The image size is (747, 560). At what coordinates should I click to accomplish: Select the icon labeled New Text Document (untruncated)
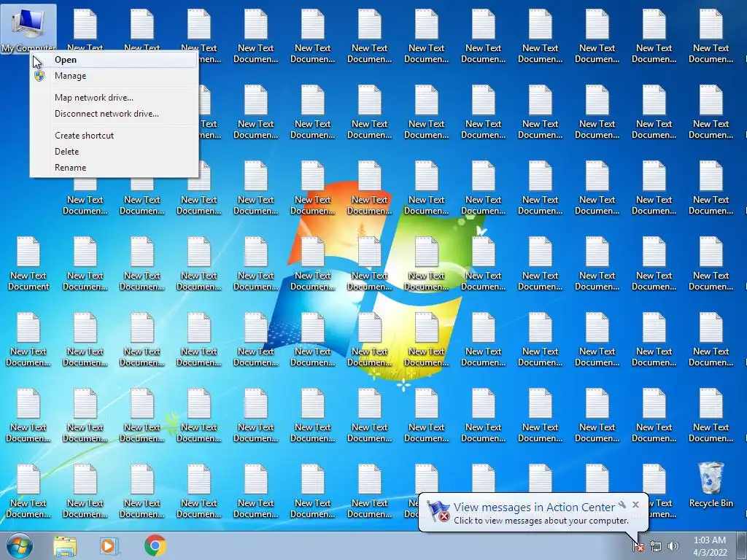[28, 264]
